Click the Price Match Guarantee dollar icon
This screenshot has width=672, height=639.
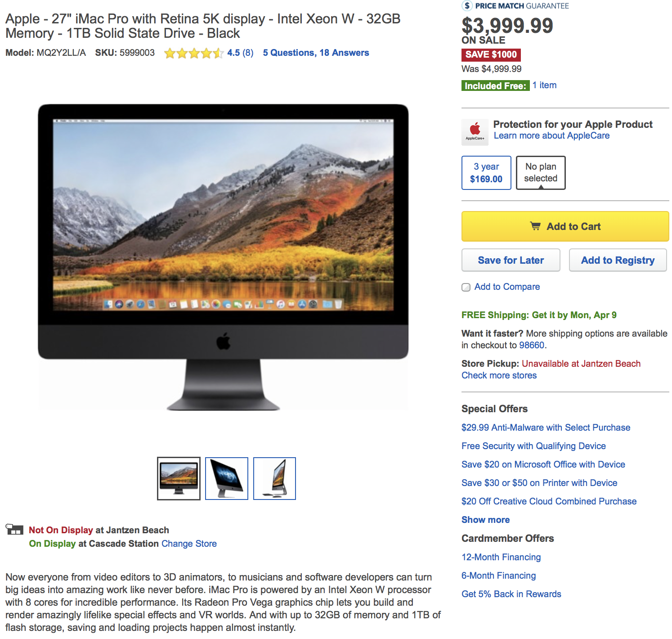pos(467,5)
